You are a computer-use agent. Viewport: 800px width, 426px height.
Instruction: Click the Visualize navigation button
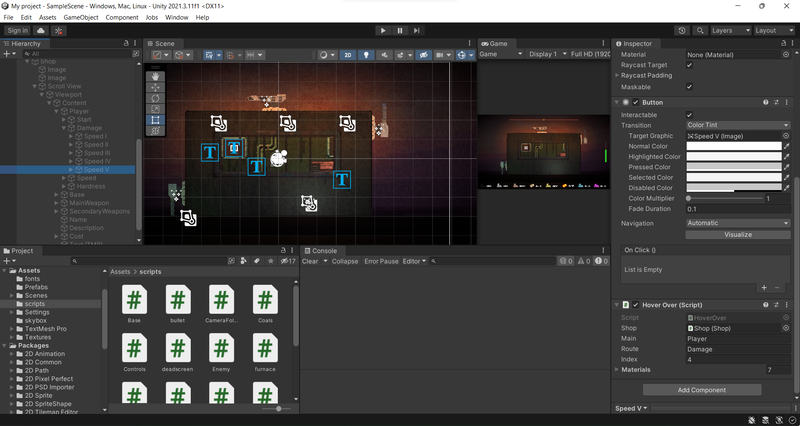(737, 234)
